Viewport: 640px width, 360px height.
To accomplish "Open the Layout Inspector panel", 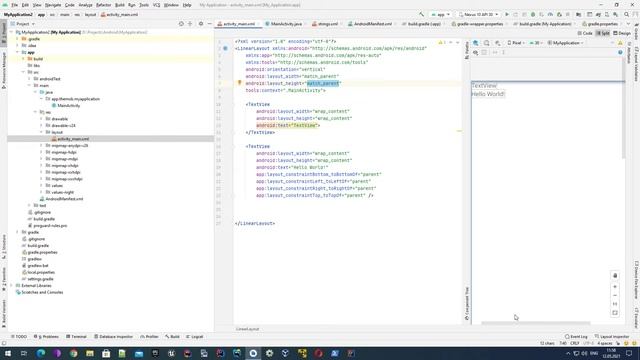I will [x=612, y=337].
